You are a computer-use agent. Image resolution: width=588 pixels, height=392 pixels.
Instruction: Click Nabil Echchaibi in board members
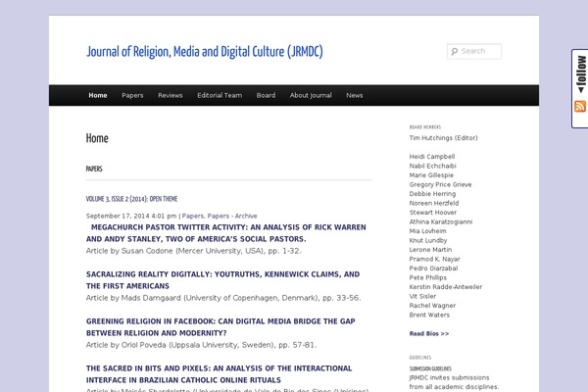click(433, 166)
